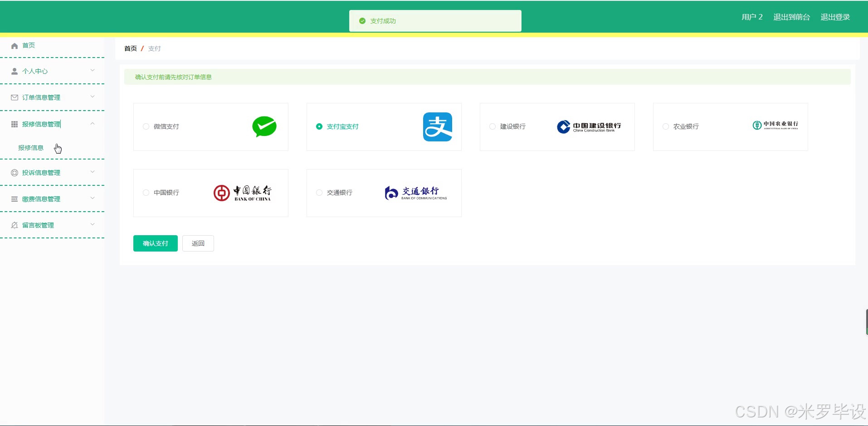The height and width of the screenshot is (426, 868).
Task: Click the Bank of Communications logo
Action: [x=416, y=193]
